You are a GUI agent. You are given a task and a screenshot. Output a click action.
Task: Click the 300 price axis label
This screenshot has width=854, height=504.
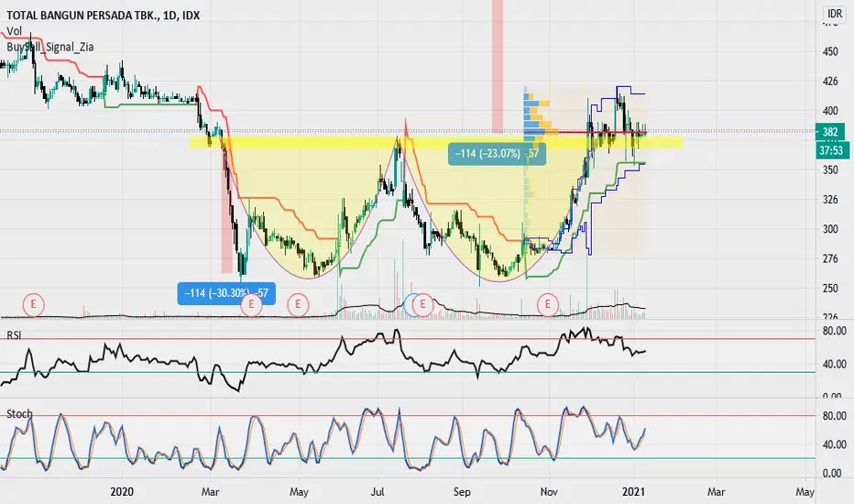coord(830,229)
